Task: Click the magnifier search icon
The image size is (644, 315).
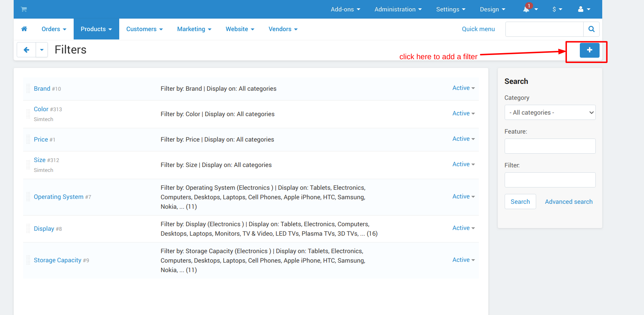Action: [591, 29]
